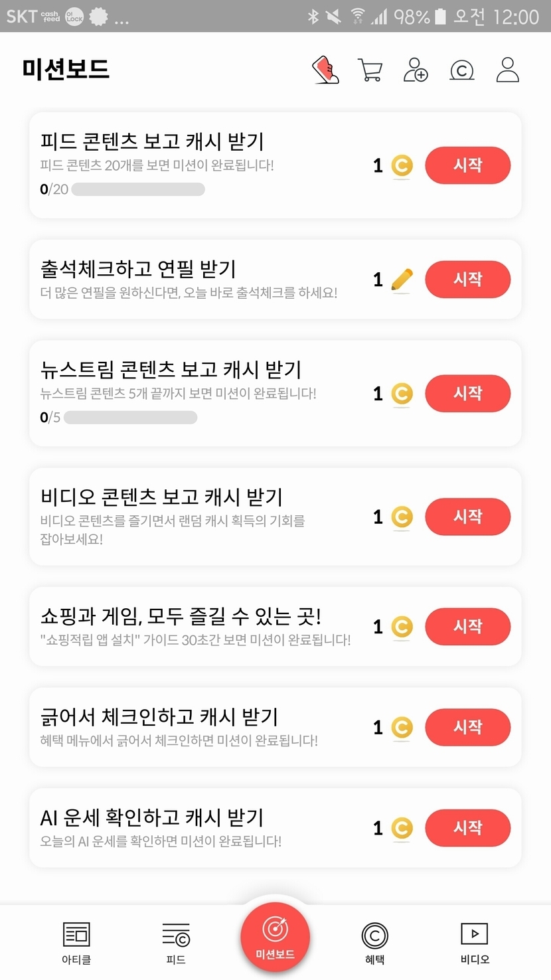This screenshot has height=980, width=551.
Task: Start the 긁어서 체크인하고 캐시 받기 mission
Action: [x=467, y=727]
